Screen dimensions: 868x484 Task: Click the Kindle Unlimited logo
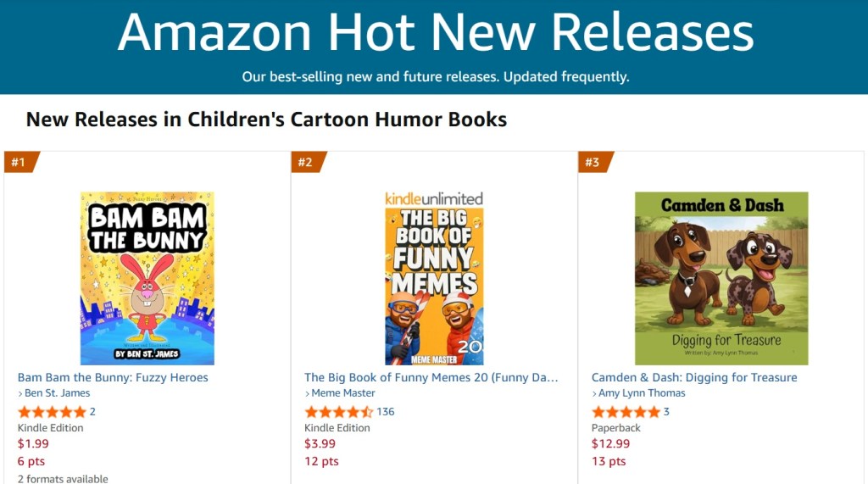(434, 198)
